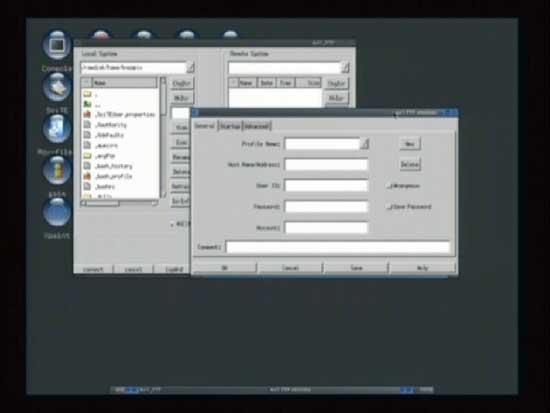Click the Connect button in the main window
The image size is (550, 413).
point(93,269)
